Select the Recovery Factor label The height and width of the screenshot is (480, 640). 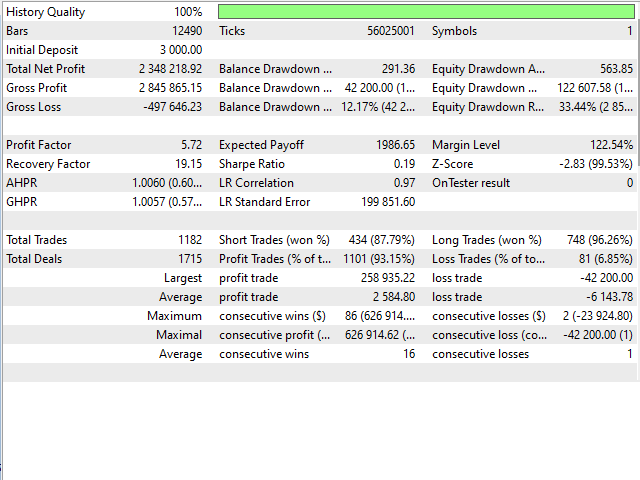48,164
